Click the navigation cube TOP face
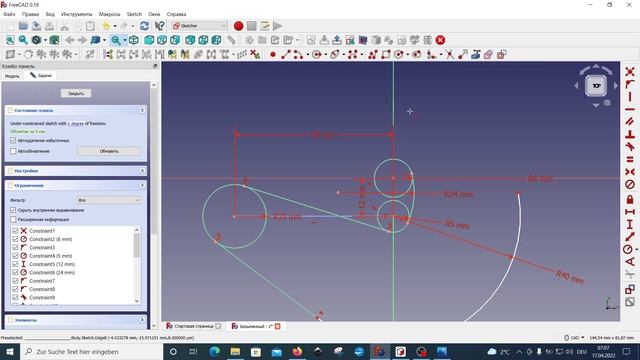Image resolution: width=640 pixels, height=360 pixels. pos(596,86)
